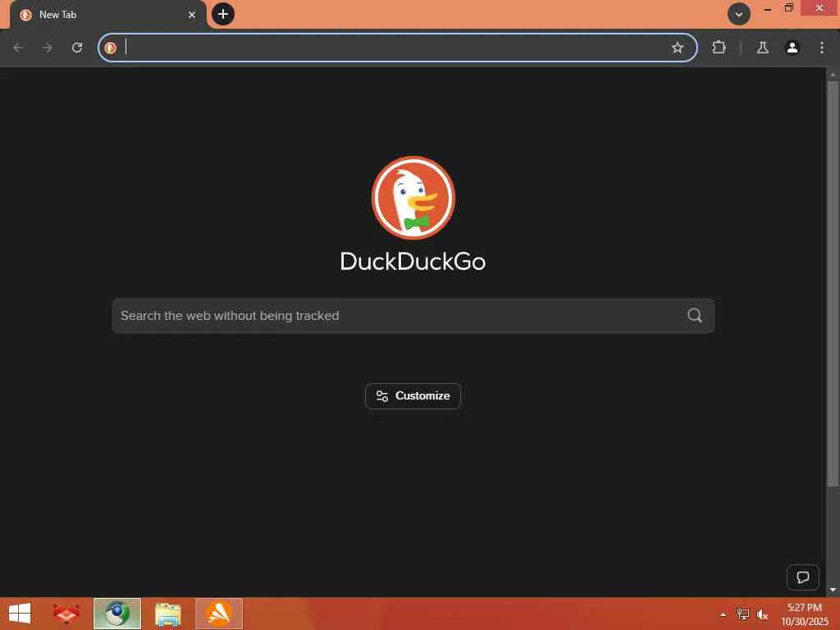This screenshot has width=840, height=630.
Task: Open the red fox taskbar app
Action: tap(66, 614)
